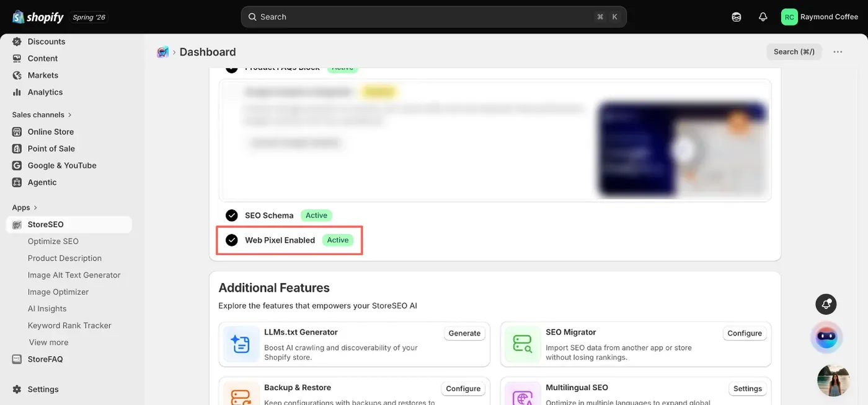This screenshot has height=405, width=868.
Task: Open the Optimize SEO menu item
Action: 53,242
